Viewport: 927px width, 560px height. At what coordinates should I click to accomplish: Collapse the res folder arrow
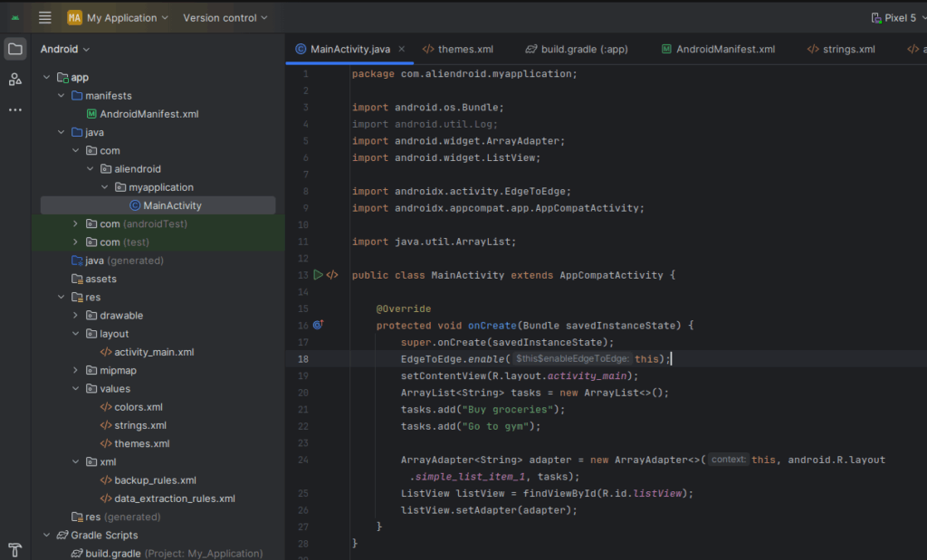(x=61, y=297)
